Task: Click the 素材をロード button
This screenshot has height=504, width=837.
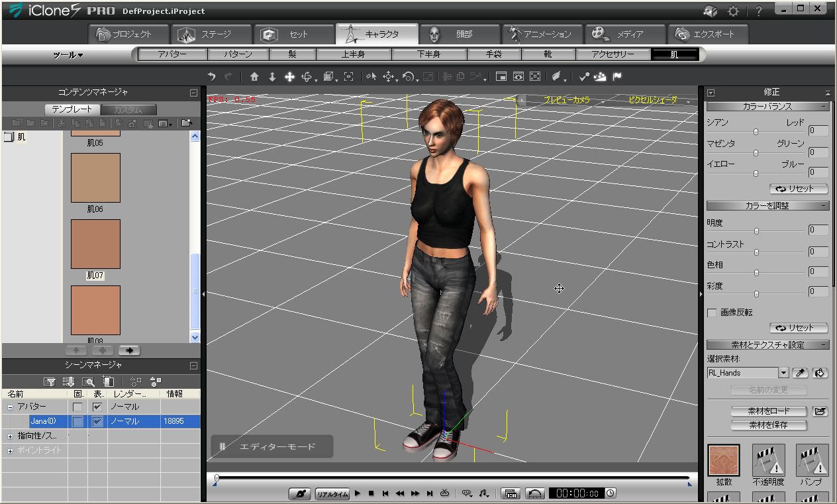Action: pos(769,411)
